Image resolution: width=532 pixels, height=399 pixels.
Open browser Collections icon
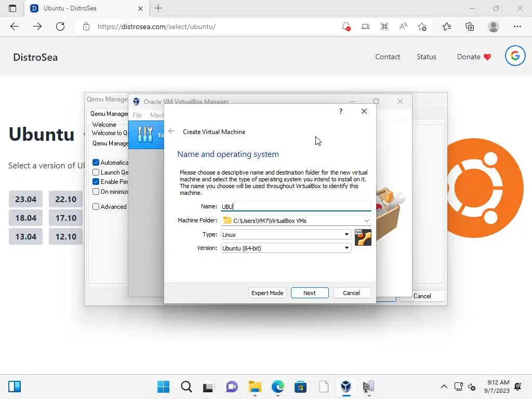coord(470,26)
